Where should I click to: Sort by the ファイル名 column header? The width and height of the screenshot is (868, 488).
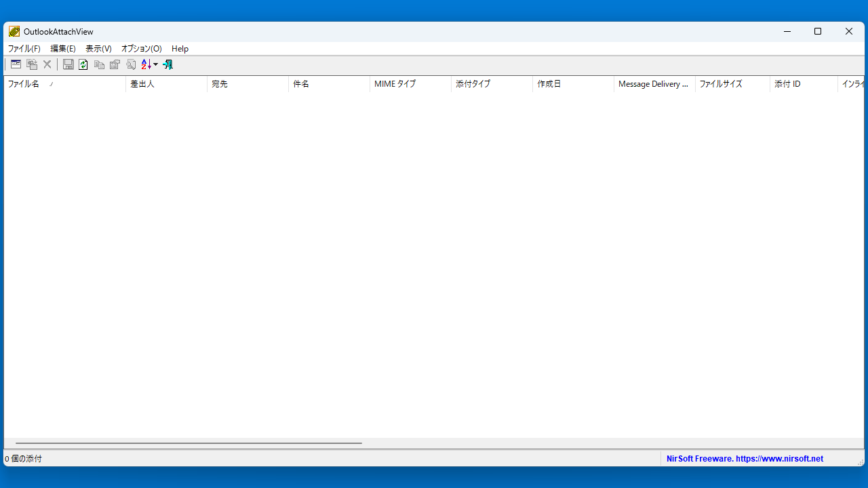point(65,84)
